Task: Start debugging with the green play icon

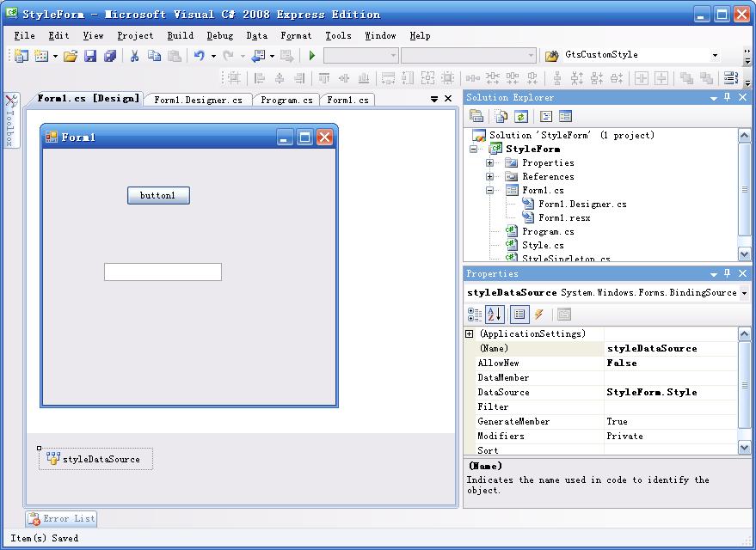Action: coord(312,56)
